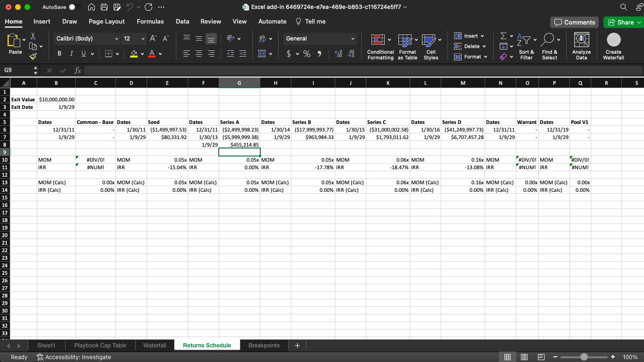Open the General number format dropdown
The height and width of the screenshot is (362, 644).
point(353,39)
